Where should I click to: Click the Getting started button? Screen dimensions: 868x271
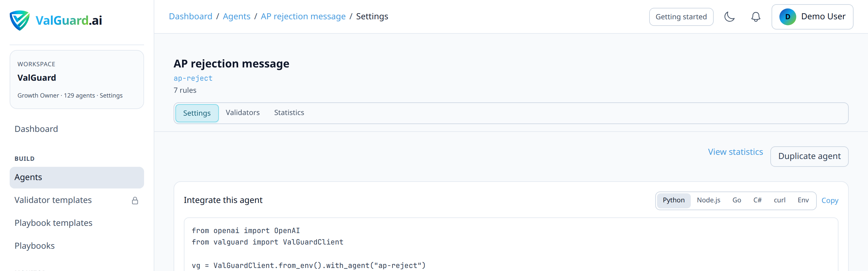[x=681, y=17]
